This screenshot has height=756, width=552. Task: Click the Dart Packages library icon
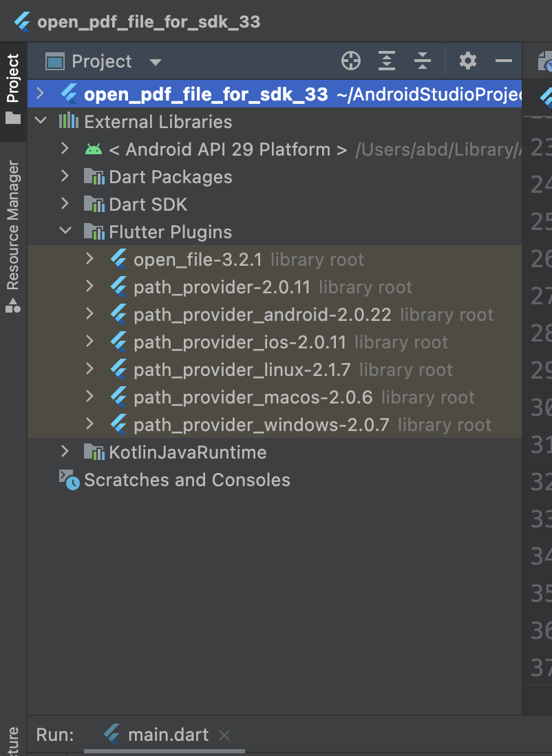point(94,176)
